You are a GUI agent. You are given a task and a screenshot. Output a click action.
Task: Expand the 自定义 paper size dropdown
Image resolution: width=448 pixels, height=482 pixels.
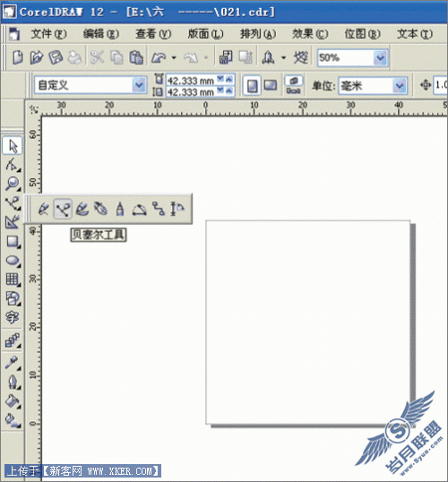click(x=139, y=85)
